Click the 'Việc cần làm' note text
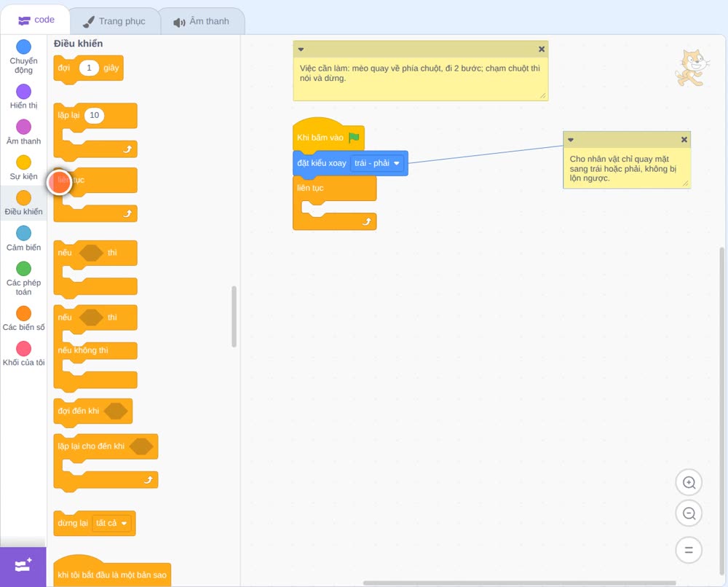This screenshot has width=728, height=587. point(420,74)
